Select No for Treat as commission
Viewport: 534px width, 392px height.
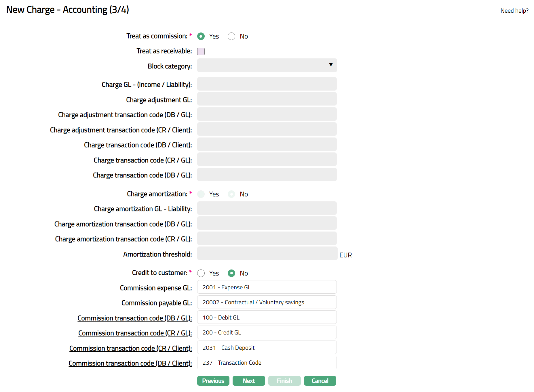click(231, 36)
